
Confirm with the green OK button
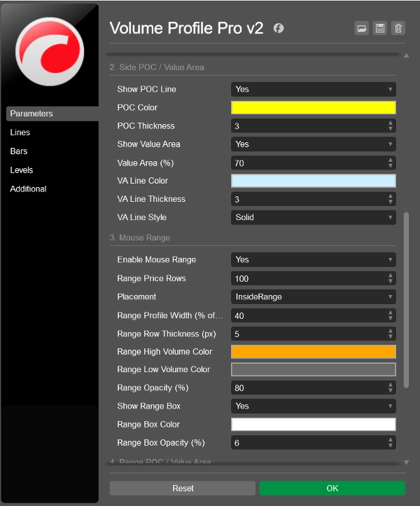click(332, 488)
